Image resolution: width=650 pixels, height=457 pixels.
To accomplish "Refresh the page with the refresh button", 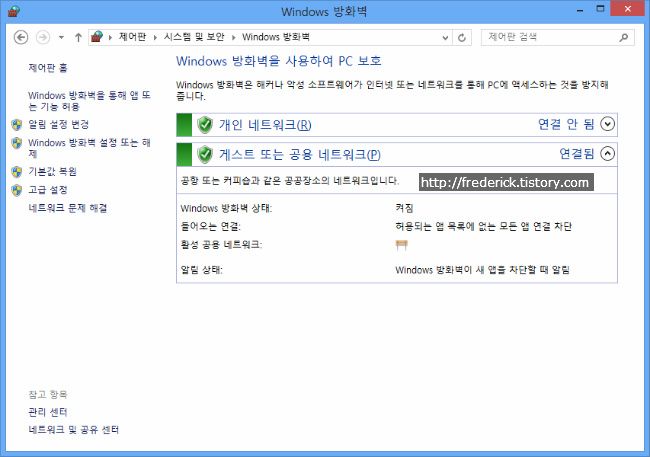I will [x=461, y=38].
